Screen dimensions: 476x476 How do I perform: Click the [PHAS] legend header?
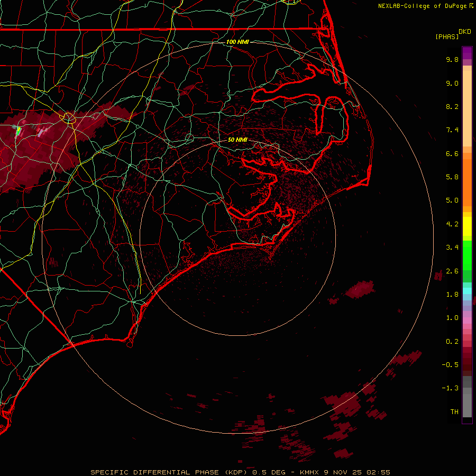(447, 37)
